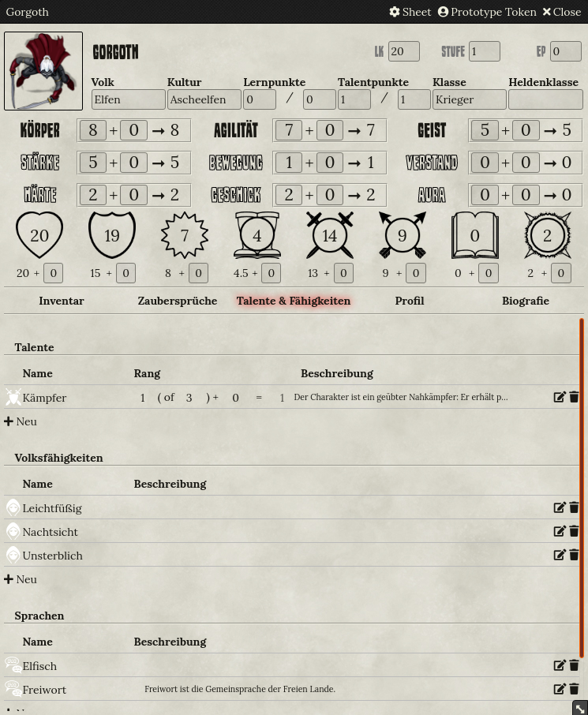Open the Biografie tab
Screen dimensions: 588x715
pos(526,301)
